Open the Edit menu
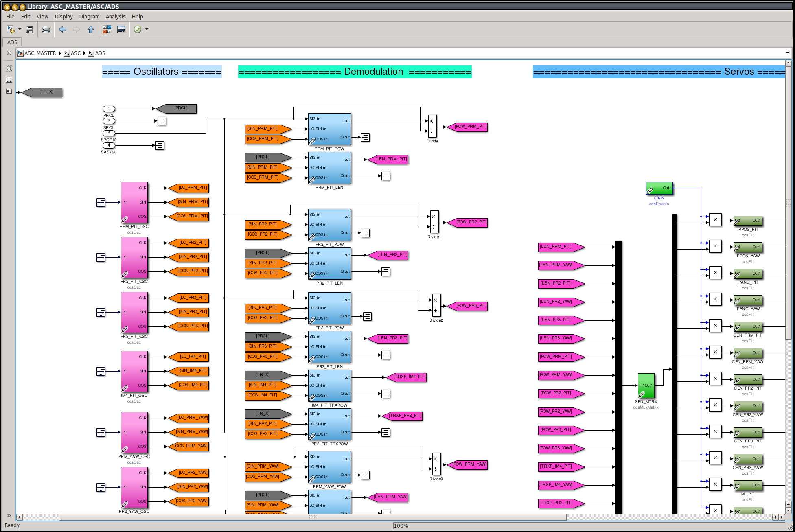The height and width of the screenshot is (532, 795). click(26, 17)
